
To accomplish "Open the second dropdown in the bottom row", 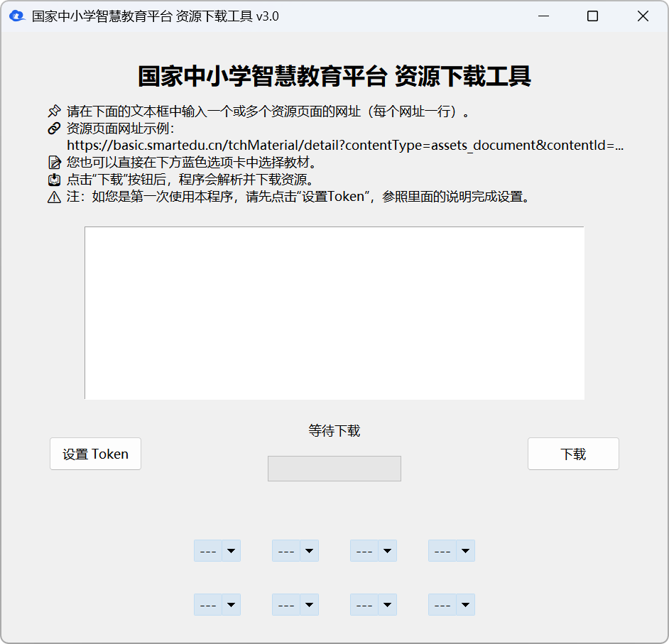I will pyautogui.click(x=295, y=604).
